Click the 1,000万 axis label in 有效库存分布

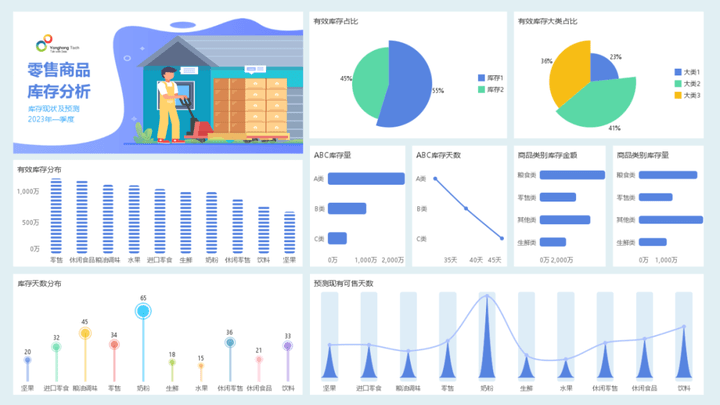(28, 191)
